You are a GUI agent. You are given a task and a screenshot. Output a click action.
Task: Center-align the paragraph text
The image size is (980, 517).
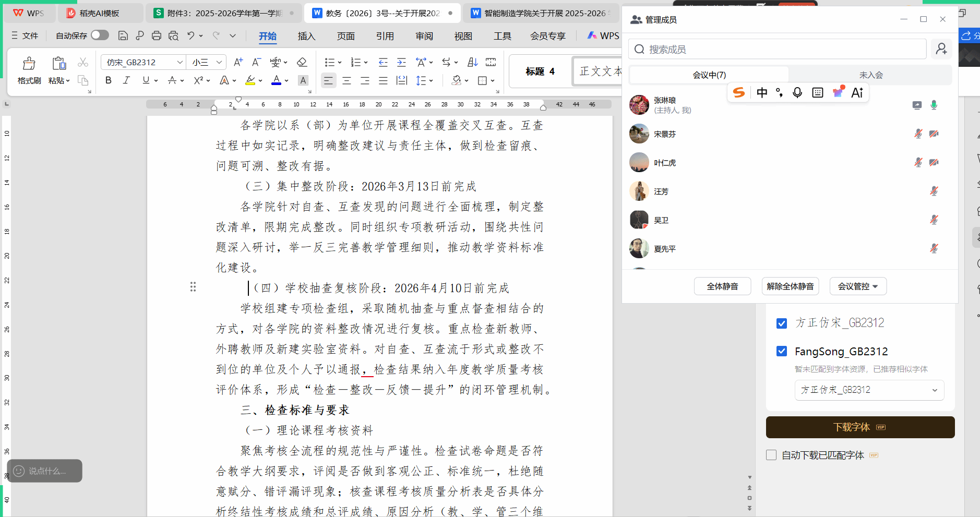coord(346,80)
